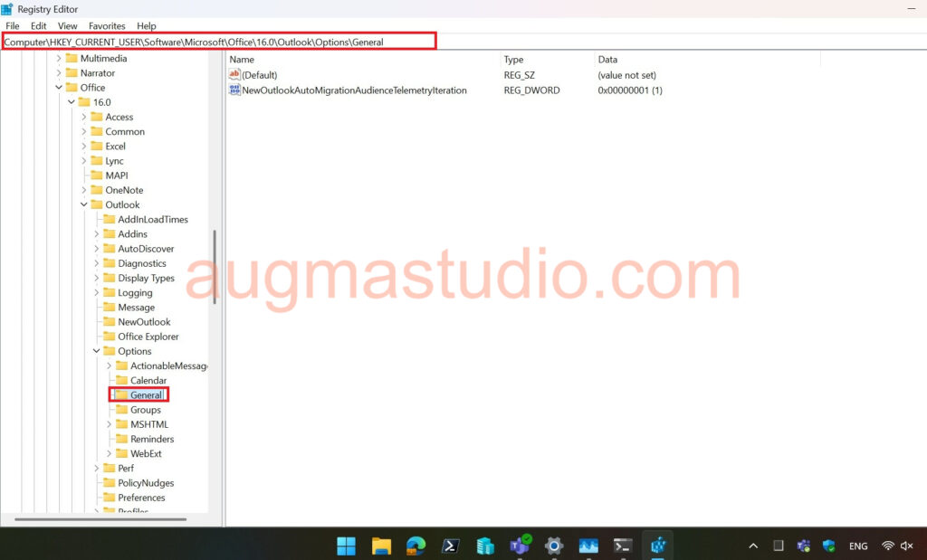Collapse the Outlook key node

pyautogui.click(x=84, y=204)
